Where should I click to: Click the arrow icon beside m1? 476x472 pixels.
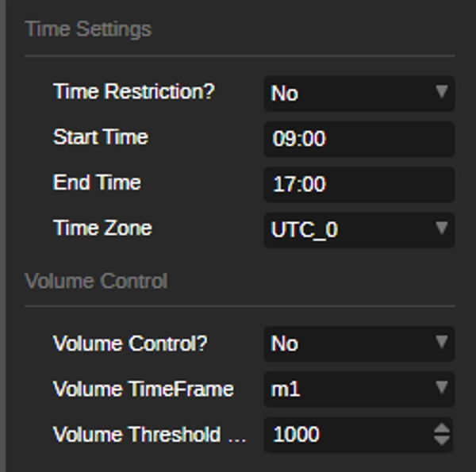pyautogui.click(x=442, y=388)
